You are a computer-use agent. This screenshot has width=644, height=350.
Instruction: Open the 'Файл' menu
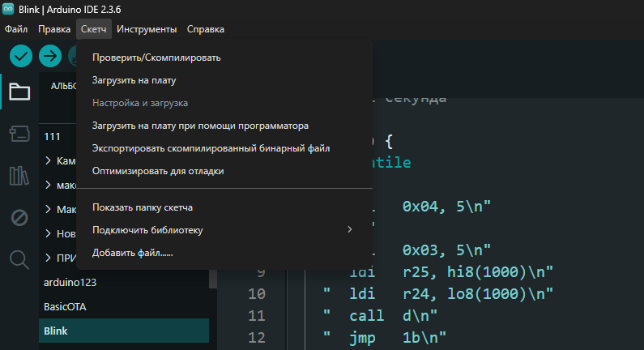point(16,29)
